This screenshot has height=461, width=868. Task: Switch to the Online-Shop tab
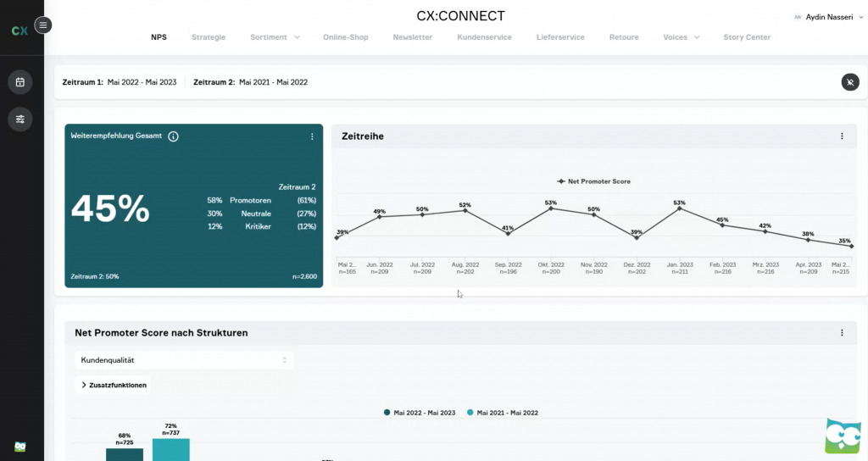[345, 37]
